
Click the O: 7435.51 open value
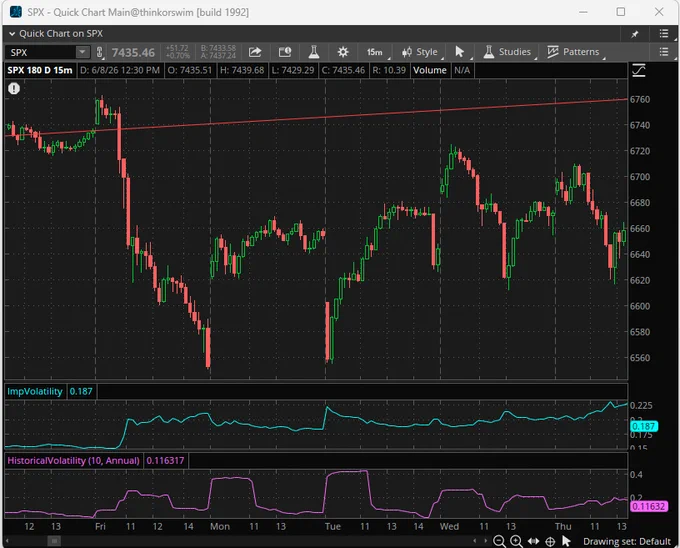tap(190, 70)
